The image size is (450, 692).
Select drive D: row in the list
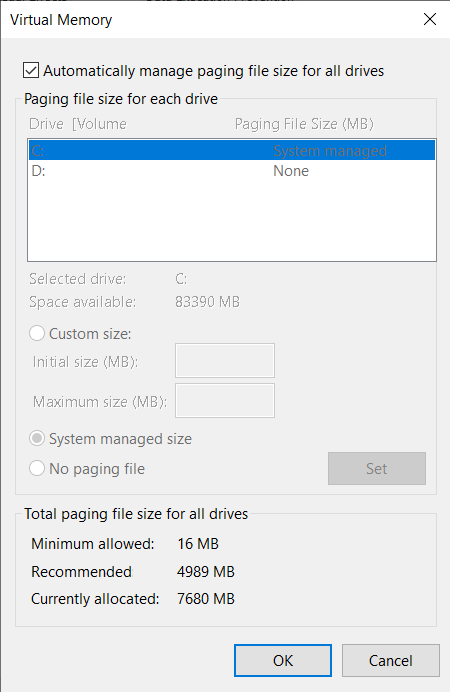click(232, 171)
